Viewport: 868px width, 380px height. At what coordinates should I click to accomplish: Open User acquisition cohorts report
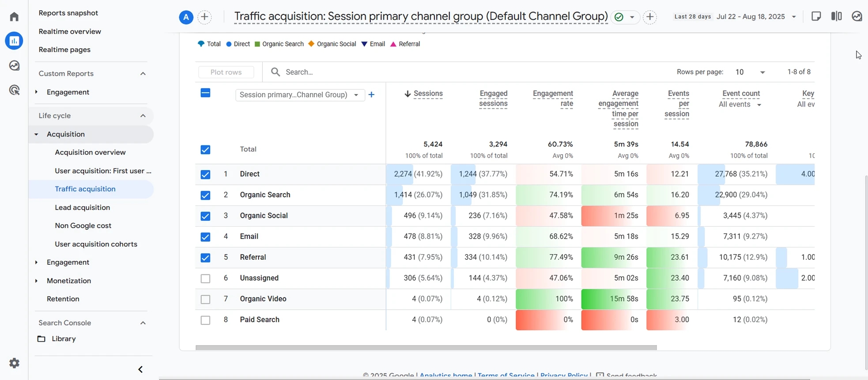pos(96,244)
